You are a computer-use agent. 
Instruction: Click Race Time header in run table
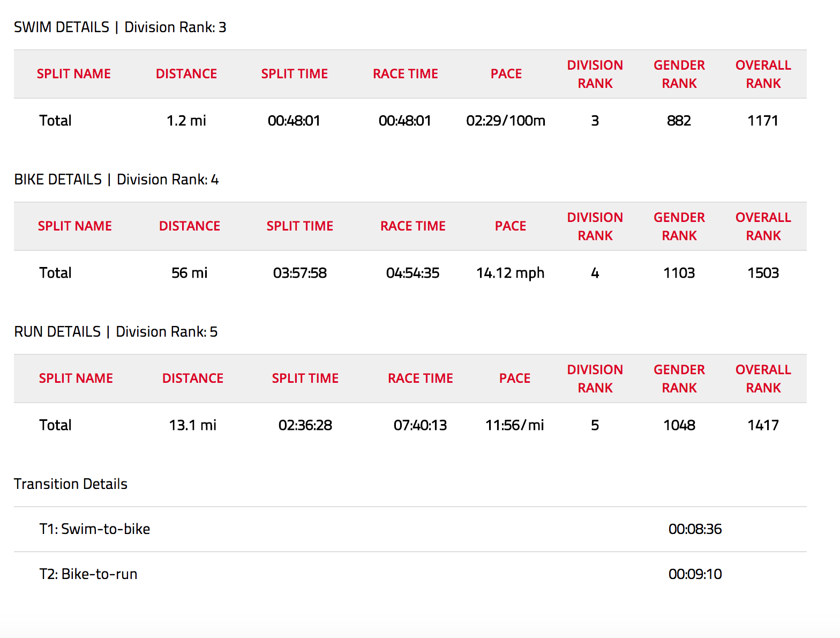(420, 379)
